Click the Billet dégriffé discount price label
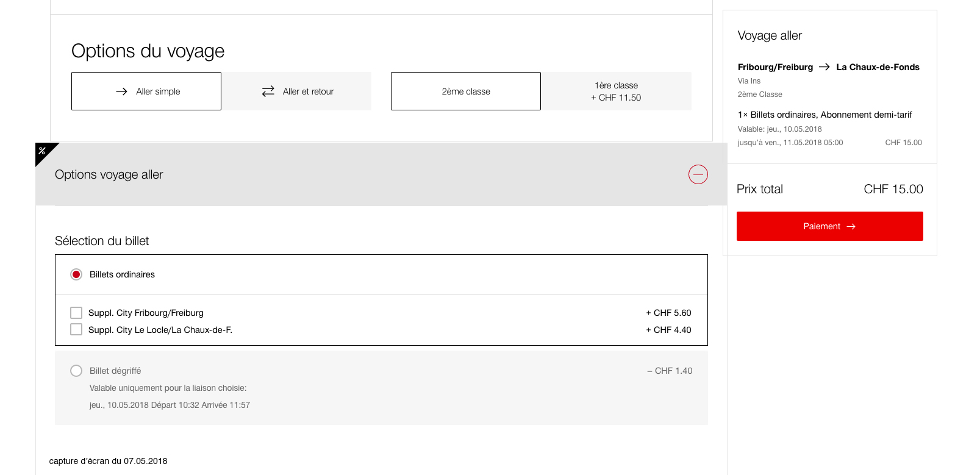 pos(670,371)
